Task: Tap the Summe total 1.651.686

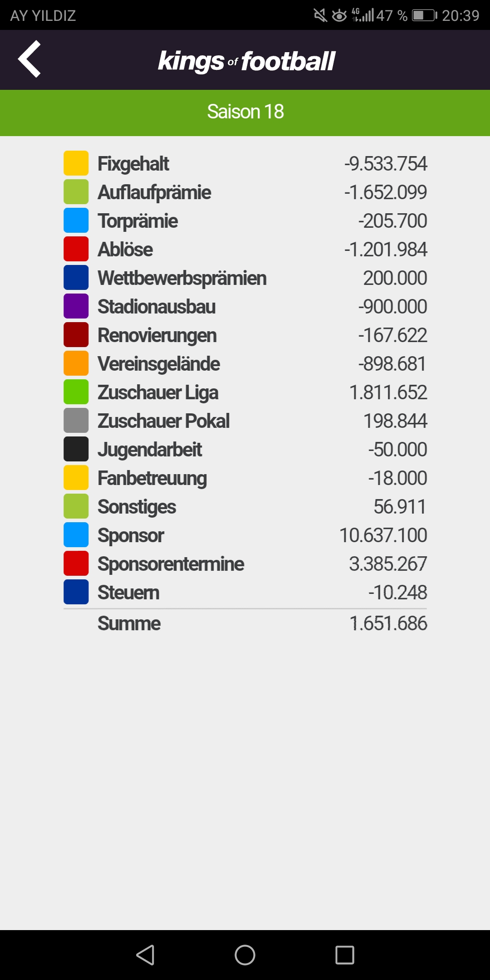Action: click(388, 623)
